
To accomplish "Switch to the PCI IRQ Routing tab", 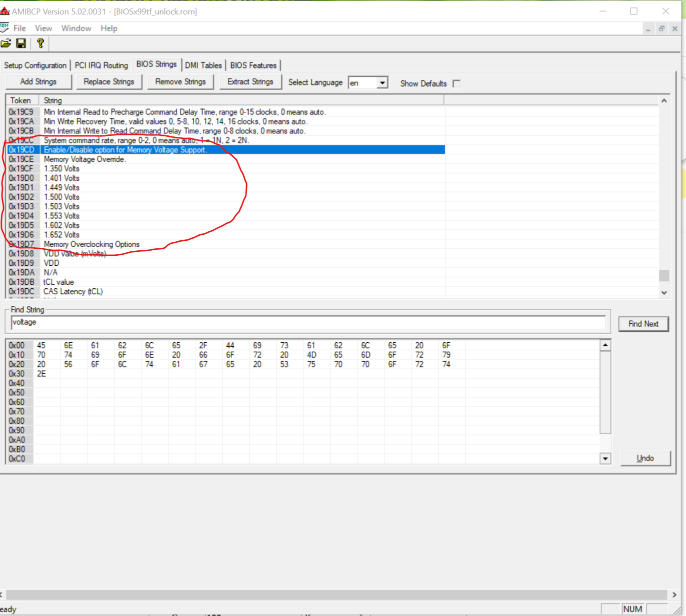I will click(101, 65).
